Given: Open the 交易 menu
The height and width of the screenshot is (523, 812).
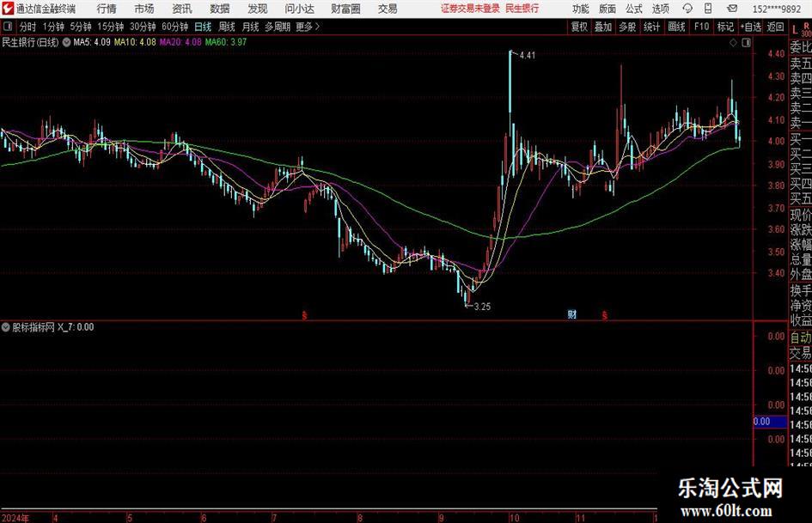Looking at the screenshot, I should pyautogui.click(x=388, y=9).
